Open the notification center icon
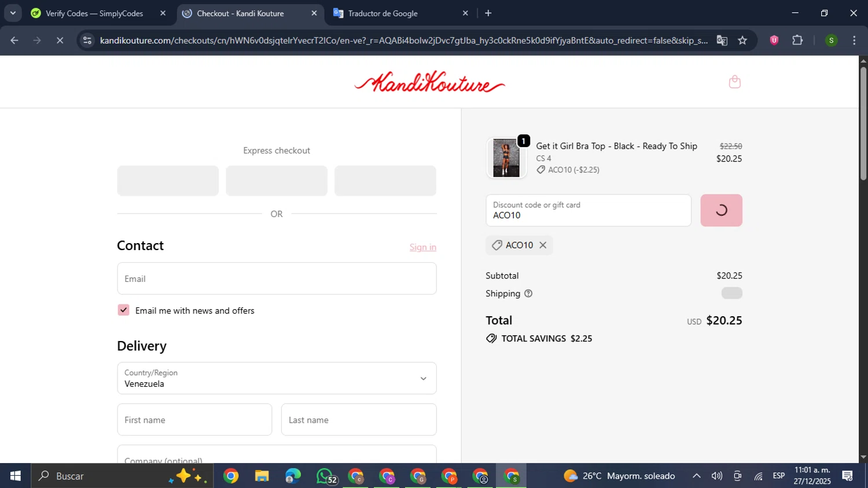The width and height of the screenshot is (868, 488). (x=848, y=476)
